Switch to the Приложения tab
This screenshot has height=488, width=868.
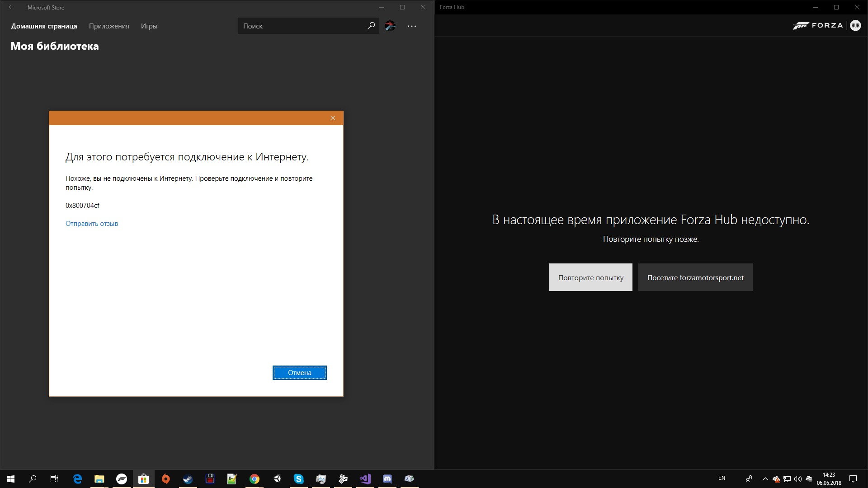pyautogui.click(x=109, y=26)
